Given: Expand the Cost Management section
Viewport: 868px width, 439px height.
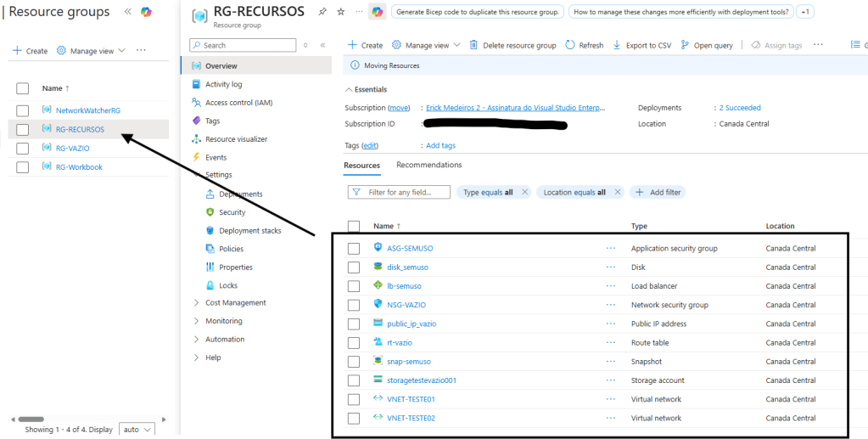Looking at the screenshot, I should point(235,303).
